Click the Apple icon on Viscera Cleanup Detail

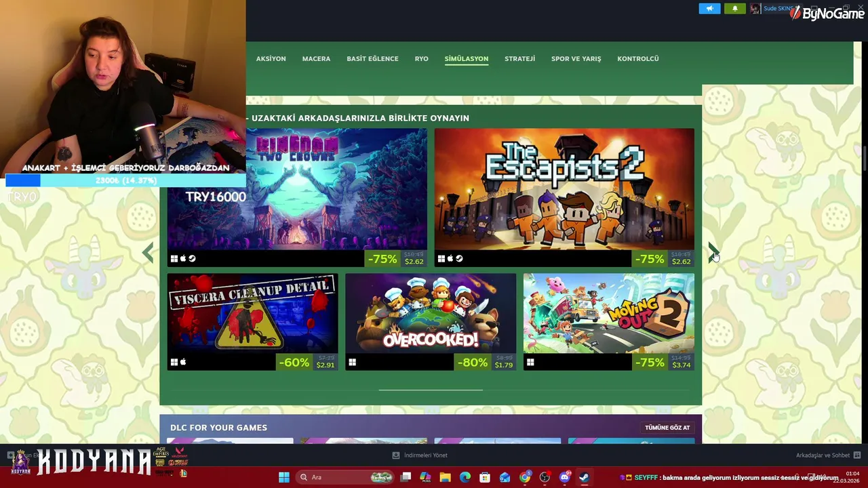183,363
